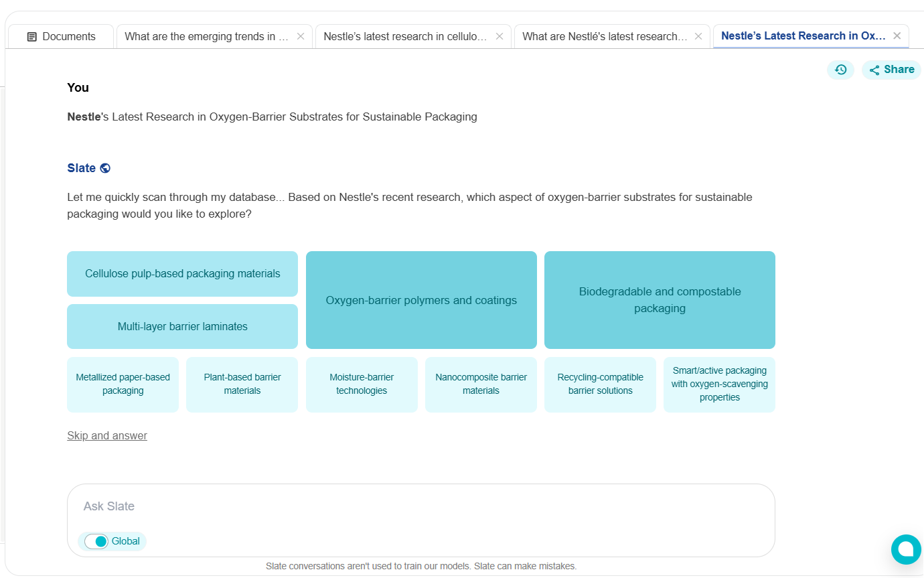Viewport: 924px width, 578px height.
Task: Close the 'What are Nestlé's latest research' tab
Action: tap(698, 37)
